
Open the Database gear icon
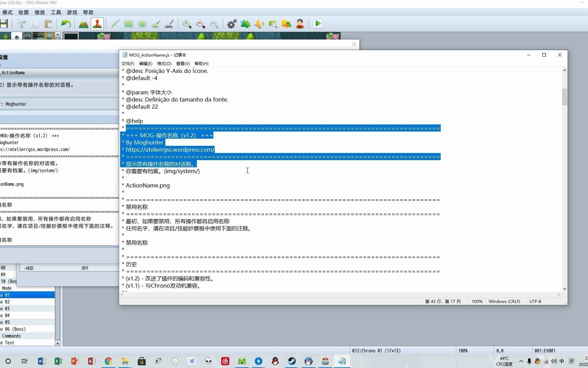coord(232,24)
